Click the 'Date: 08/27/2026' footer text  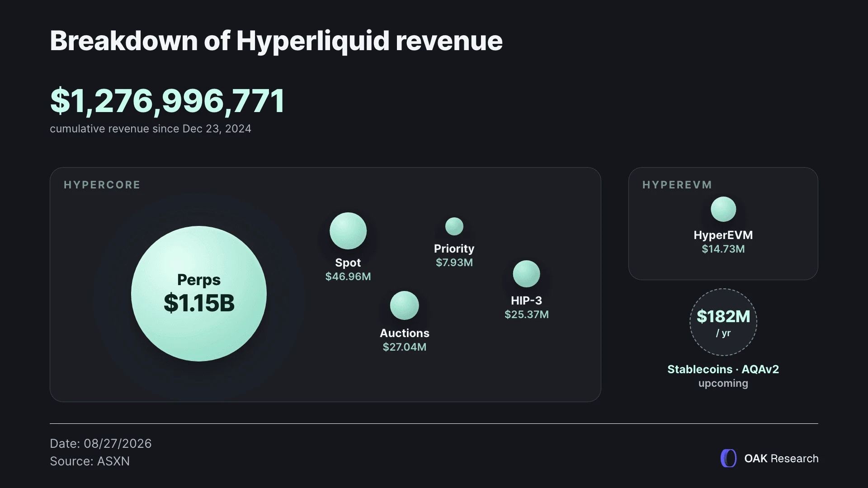(x=101, y=443)
